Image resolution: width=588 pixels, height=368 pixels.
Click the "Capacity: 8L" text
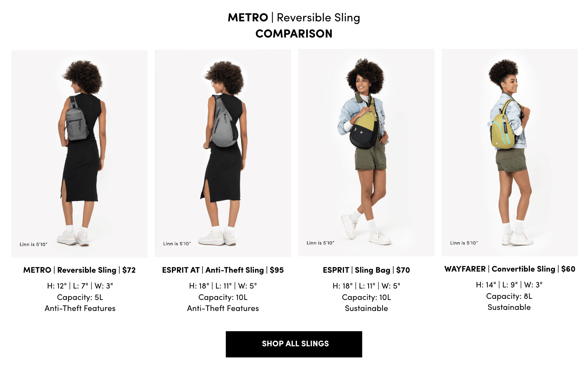509,296
